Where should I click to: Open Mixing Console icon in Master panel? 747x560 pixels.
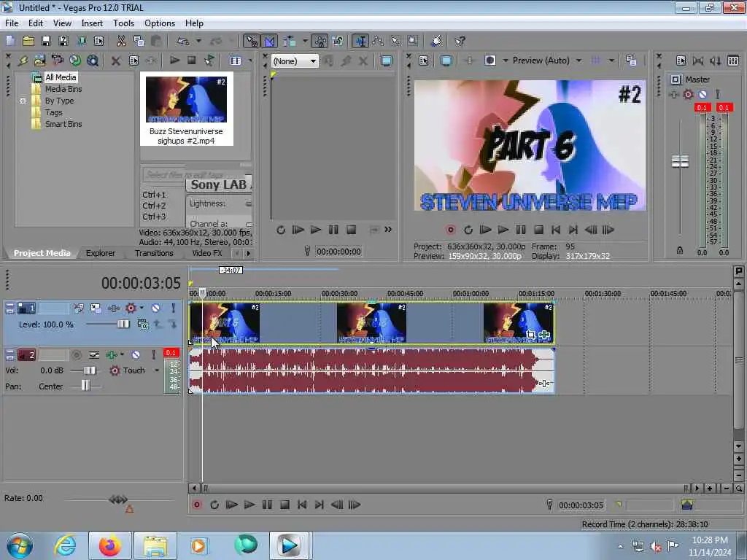coord(733,61)
